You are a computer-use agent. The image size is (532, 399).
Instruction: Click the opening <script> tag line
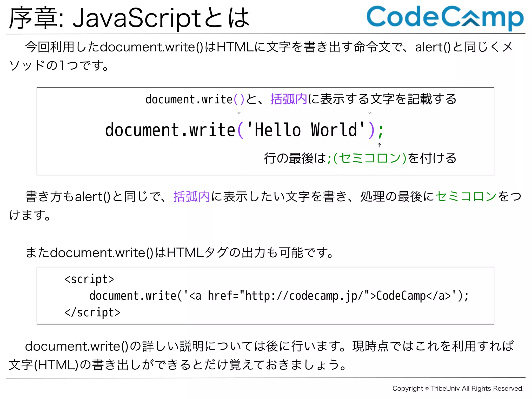(x=89, y=279)
